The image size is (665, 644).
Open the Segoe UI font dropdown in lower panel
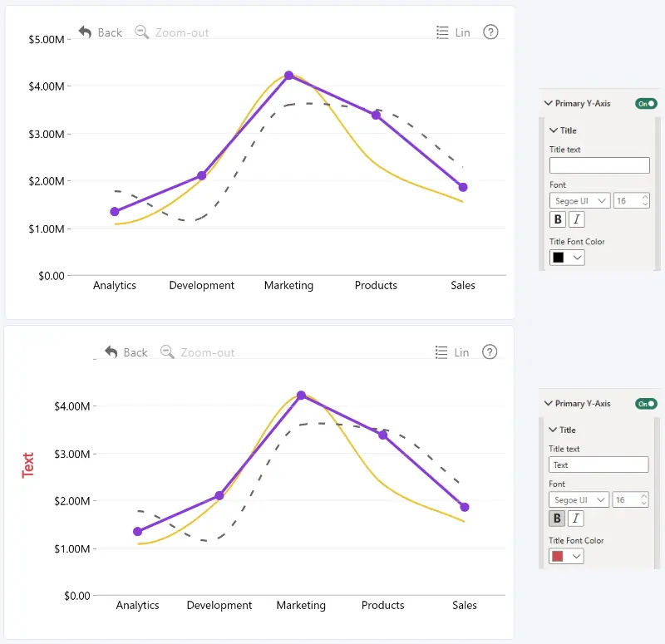coord(579,500)
